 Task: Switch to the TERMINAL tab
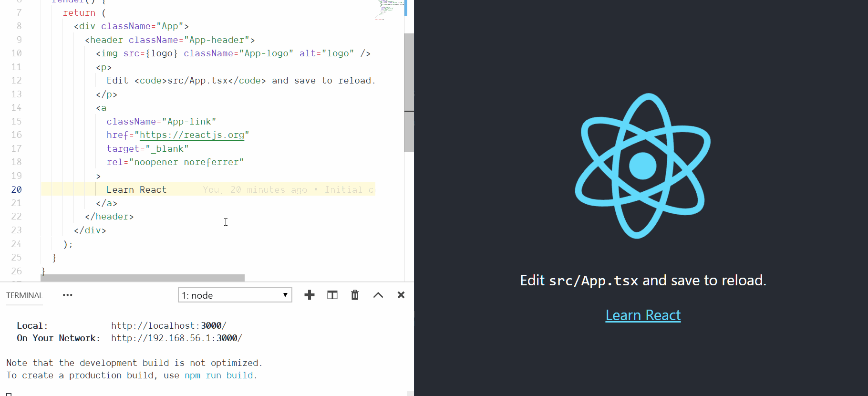(24, 296)
